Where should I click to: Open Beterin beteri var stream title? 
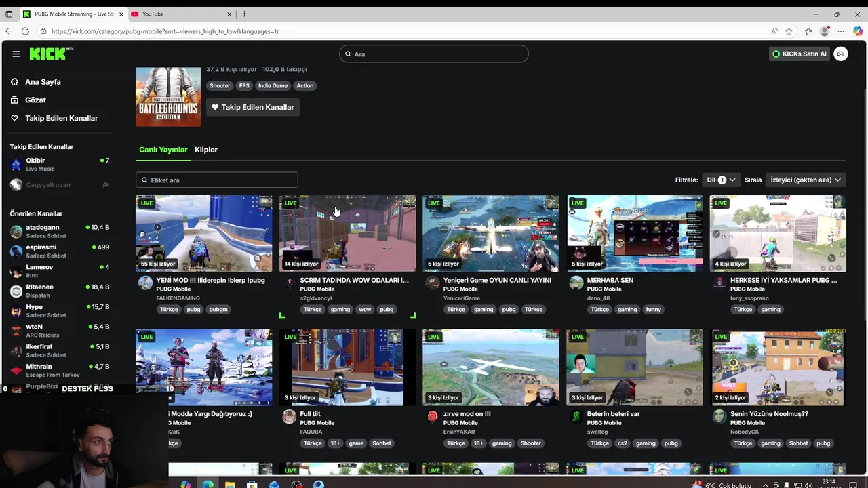point(613,414)
